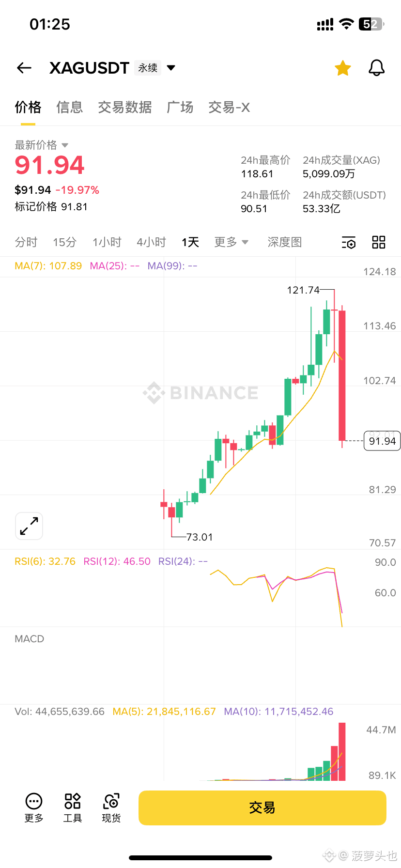Tap the 91.94 current price marker
This screenshot has width=401, height=868.
click(382, 441)
